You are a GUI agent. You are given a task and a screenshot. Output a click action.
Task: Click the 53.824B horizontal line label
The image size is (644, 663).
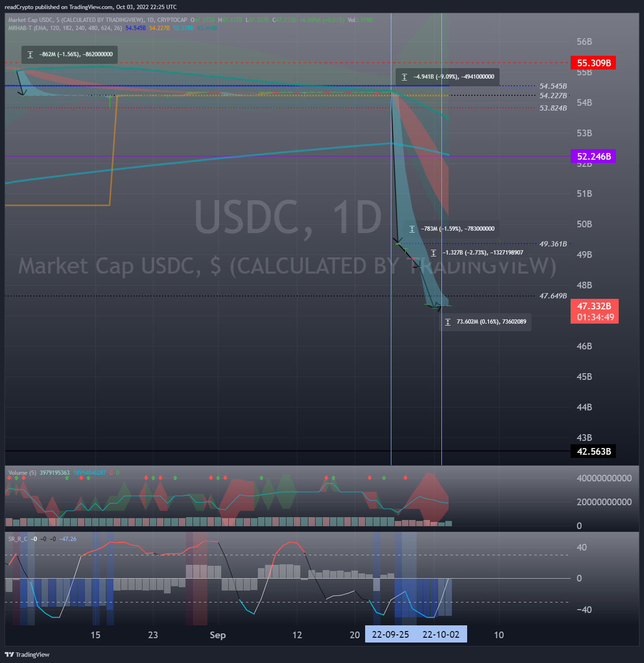[553, 108]
